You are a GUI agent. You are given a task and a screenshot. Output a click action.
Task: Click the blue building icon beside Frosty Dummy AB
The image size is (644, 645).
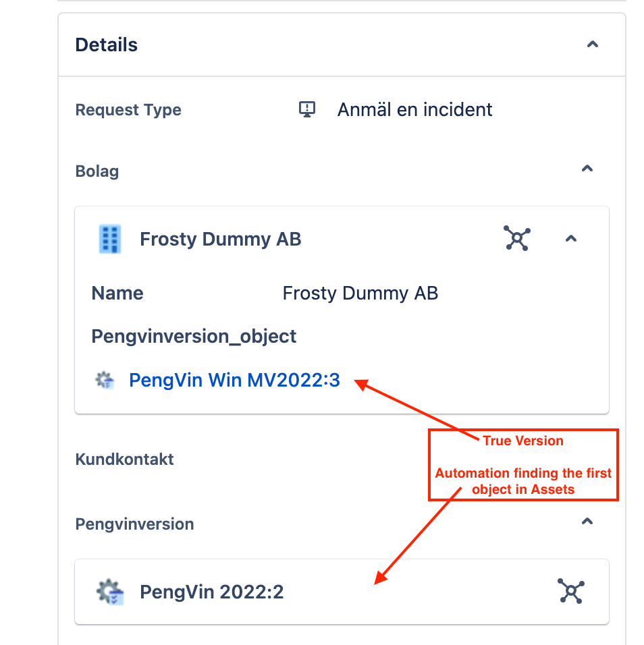point(110,238)
